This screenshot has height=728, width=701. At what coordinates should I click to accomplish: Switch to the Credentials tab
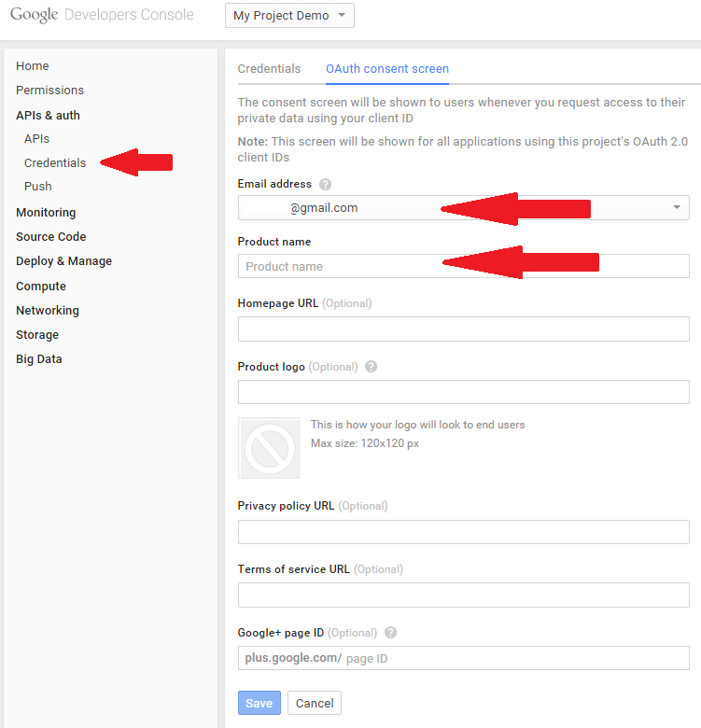pos(269,69)
